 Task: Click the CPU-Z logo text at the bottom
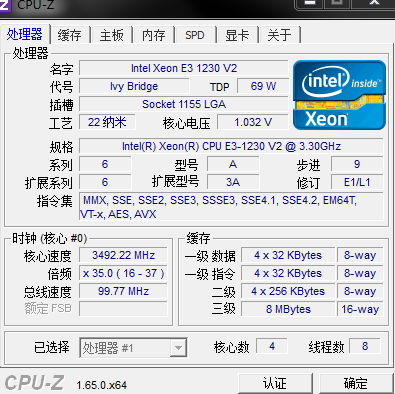coord(34,383)
